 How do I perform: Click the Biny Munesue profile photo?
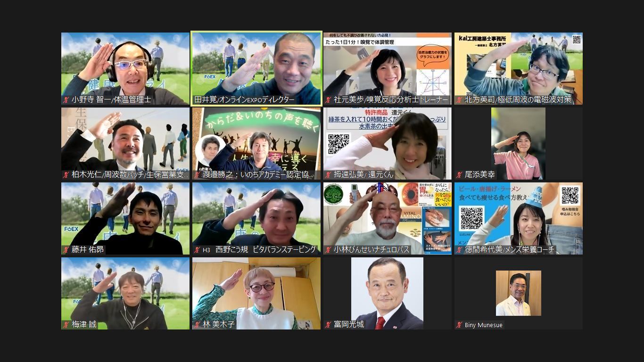pos(518,293)
